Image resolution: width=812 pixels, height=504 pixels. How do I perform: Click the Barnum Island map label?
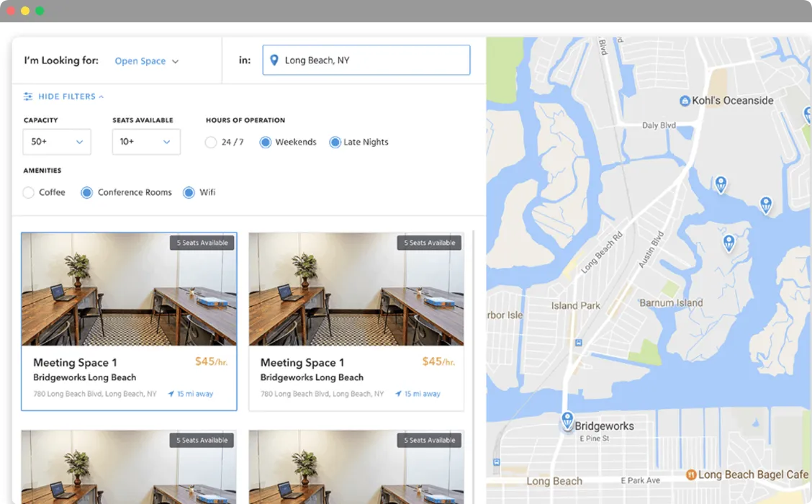pos(671,302)
